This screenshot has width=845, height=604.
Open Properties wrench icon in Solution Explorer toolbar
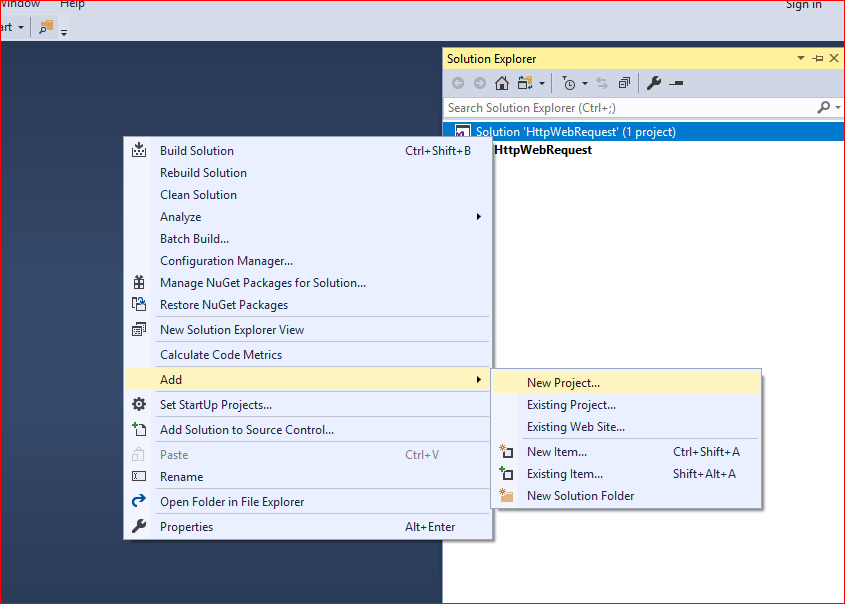(x=654, y=83)
